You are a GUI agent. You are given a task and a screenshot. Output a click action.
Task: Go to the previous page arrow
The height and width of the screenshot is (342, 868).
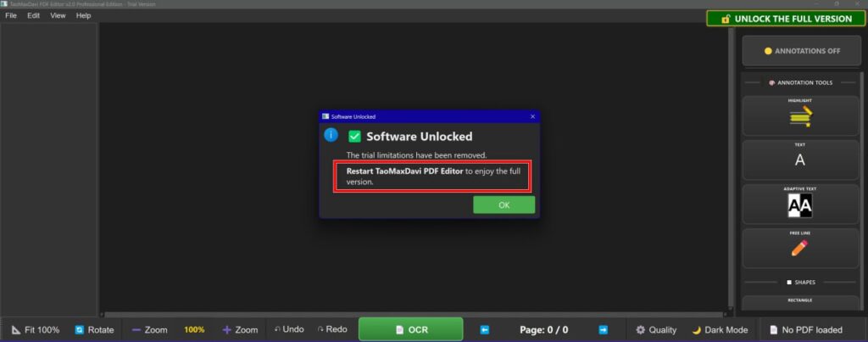coord(485,329)
